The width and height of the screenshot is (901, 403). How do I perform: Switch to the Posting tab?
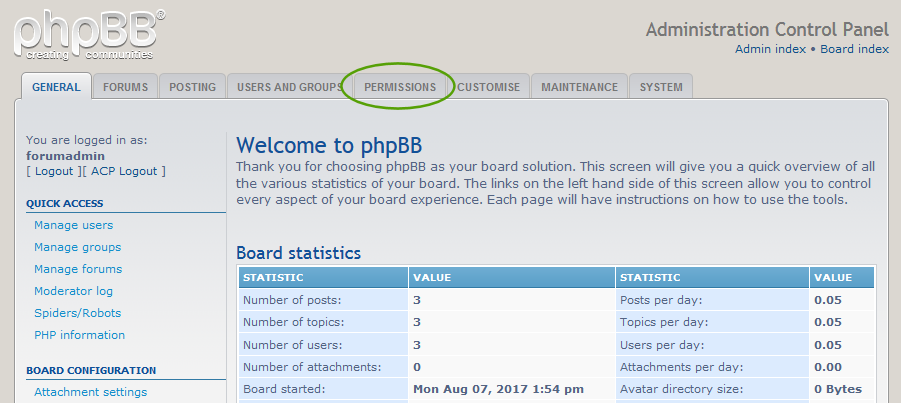[192, 87]
